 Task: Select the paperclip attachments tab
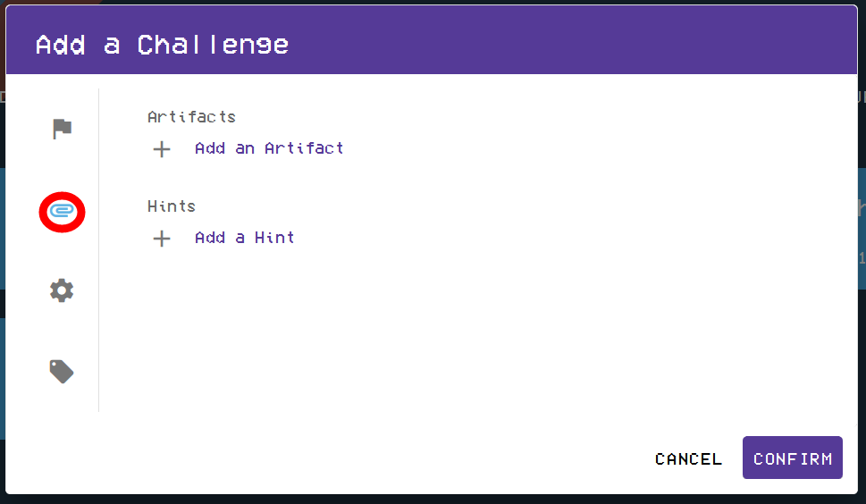tap(61, 210)
